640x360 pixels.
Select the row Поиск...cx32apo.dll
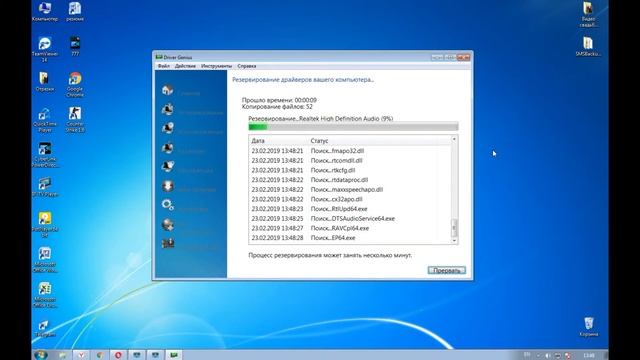click(x=350, y=199)
